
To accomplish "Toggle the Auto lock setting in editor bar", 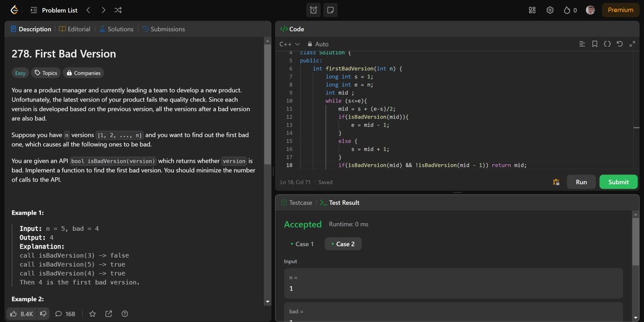I will (318, 43).
